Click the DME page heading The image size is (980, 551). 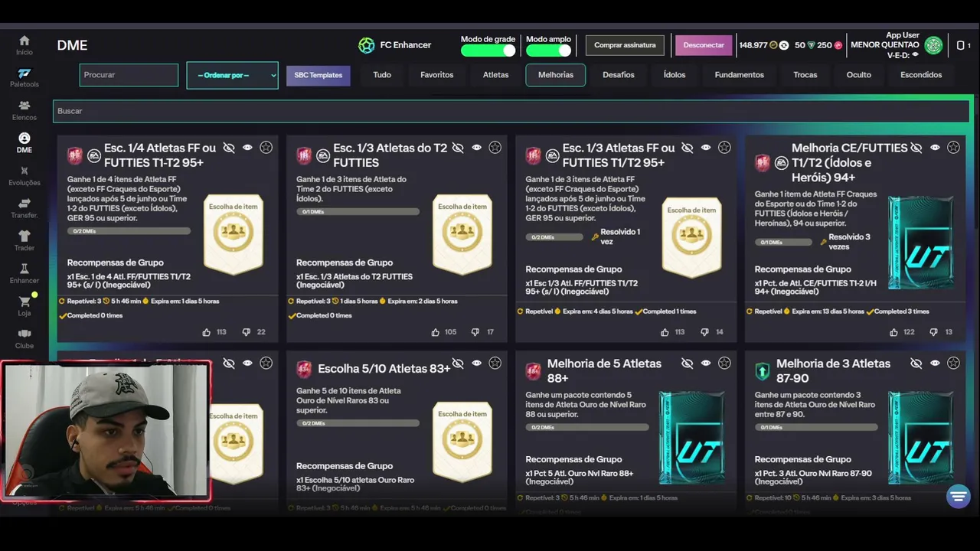coord(72,45)
